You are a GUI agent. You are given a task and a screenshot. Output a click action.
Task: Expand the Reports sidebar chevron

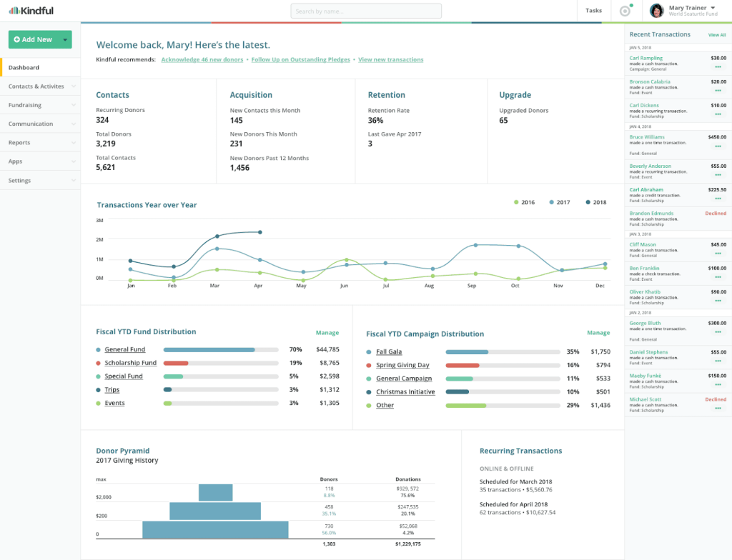coord(74,142)
